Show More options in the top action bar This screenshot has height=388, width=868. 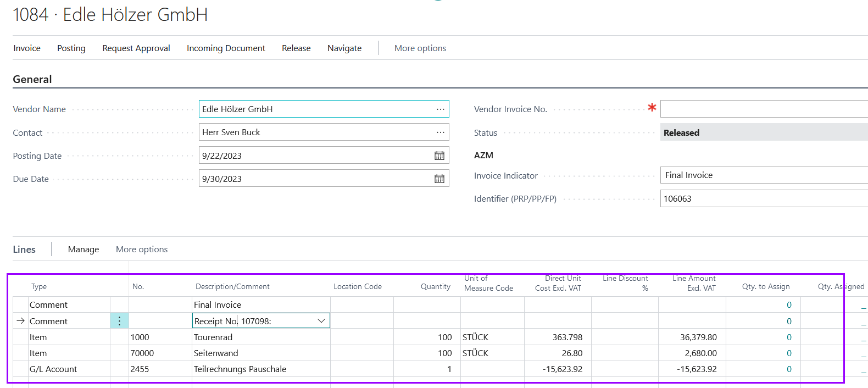pos(420,48)
